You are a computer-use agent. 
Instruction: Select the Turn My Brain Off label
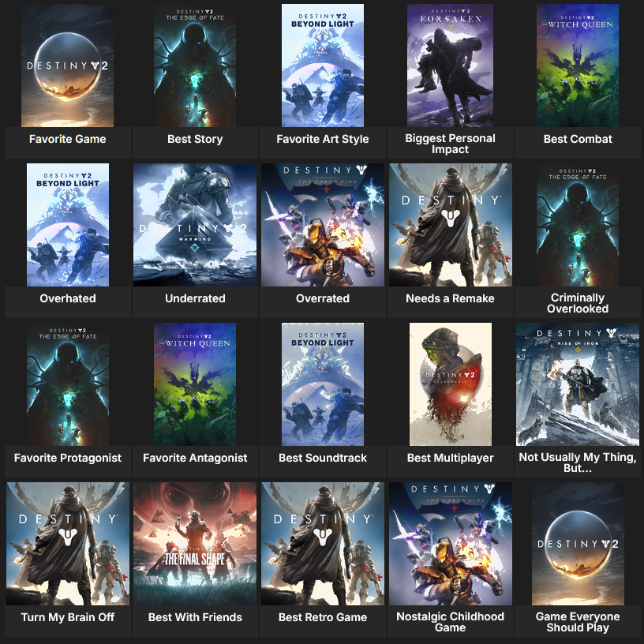(68, 617)
